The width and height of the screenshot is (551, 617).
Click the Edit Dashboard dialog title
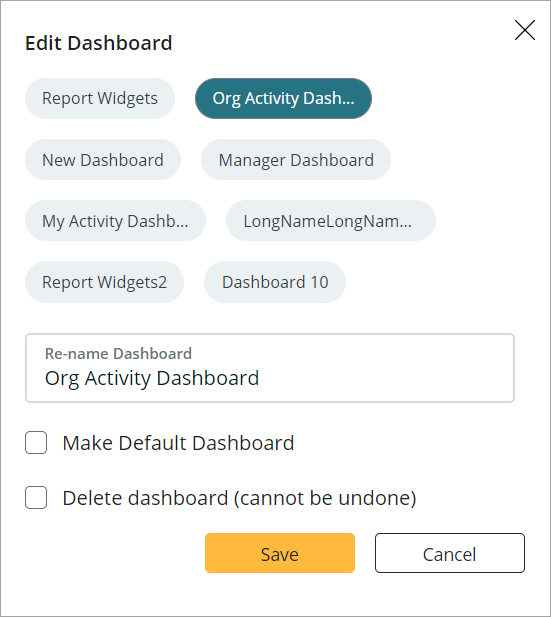tap(99, 43)
